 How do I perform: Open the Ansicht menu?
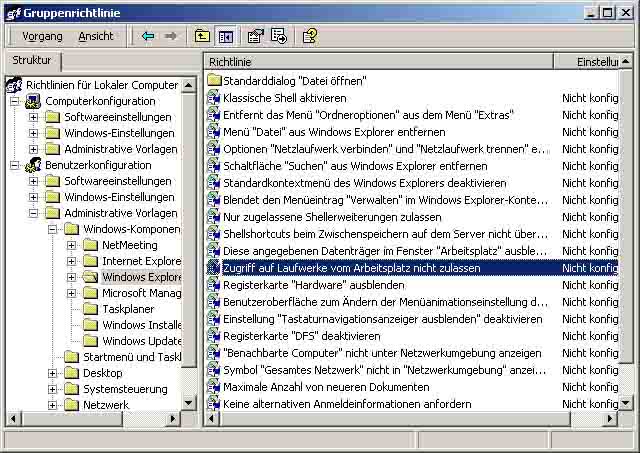point(96,36)
